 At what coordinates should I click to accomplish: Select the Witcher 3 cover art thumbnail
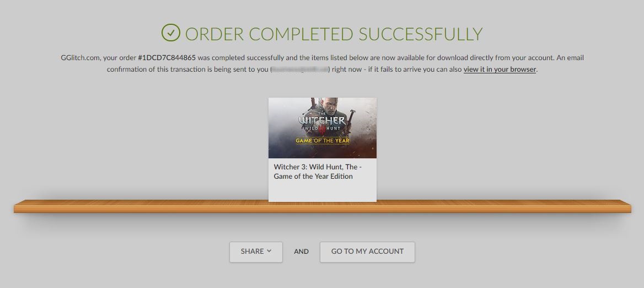(x=323, y=128)
